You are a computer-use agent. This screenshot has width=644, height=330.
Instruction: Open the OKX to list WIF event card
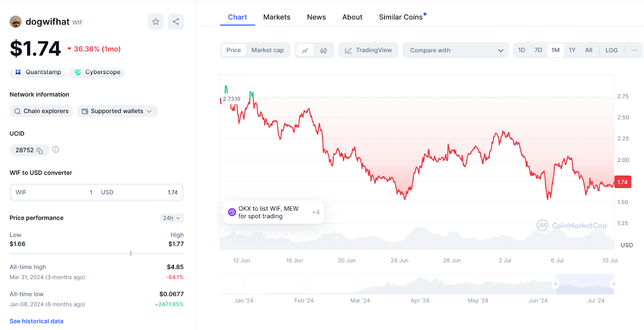274,212
